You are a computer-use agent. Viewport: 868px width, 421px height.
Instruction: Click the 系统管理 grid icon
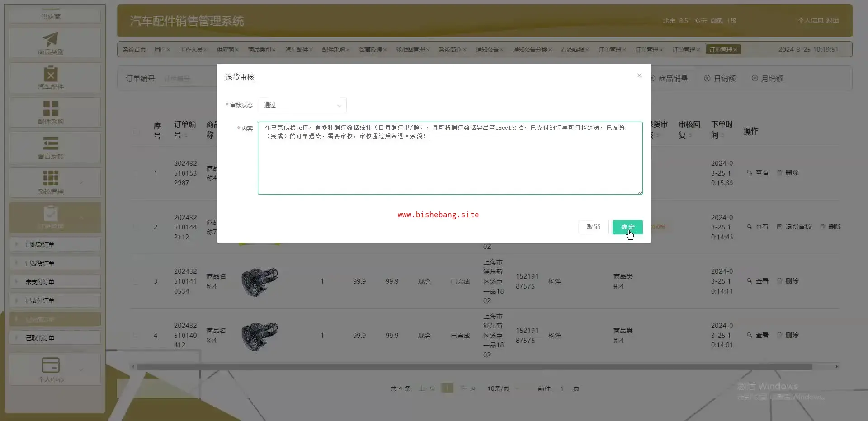[x=51, y=178]
